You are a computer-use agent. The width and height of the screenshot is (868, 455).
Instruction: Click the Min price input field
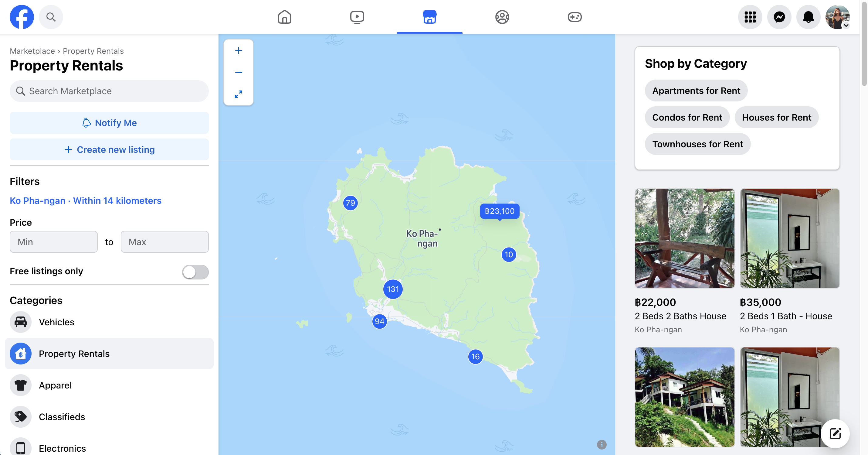tap(53, 241)
